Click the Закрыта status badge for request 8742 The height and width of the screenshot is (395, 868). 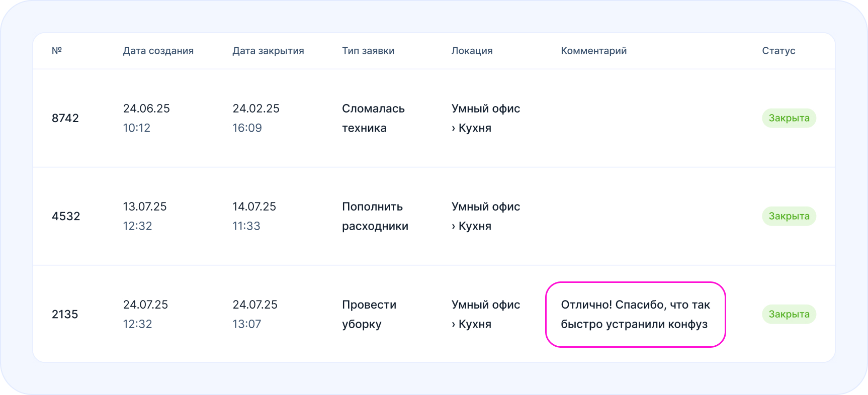click(789, 118)
